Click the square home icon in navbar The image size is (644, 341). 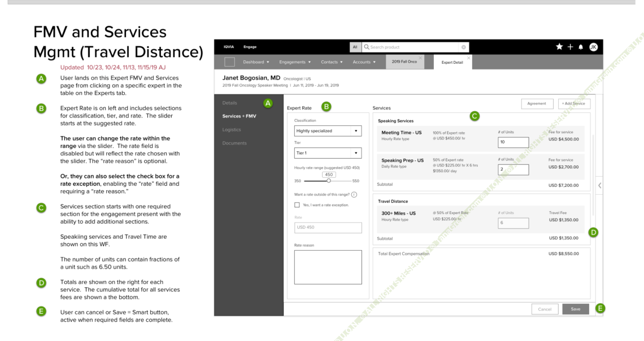coord(229,62)
